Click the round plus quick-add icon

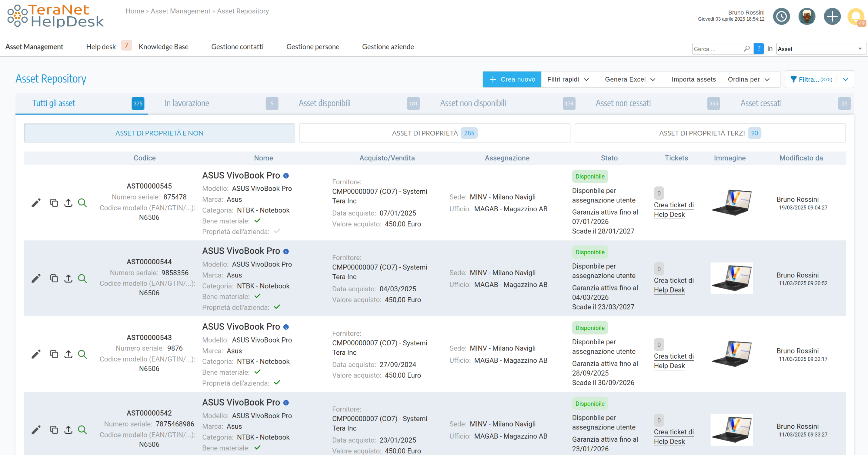click(832, 16)
